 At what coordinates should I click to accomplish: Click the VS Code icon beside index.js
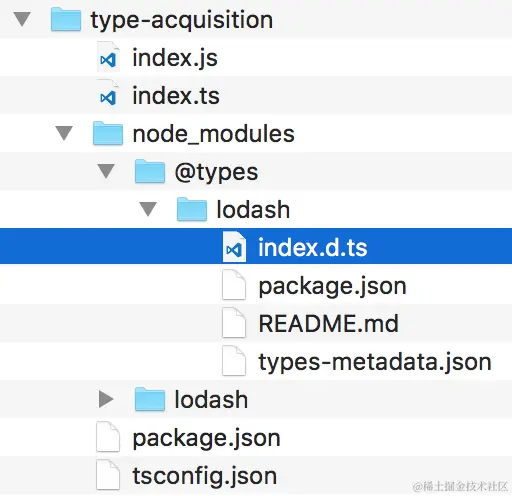(108, 57)
